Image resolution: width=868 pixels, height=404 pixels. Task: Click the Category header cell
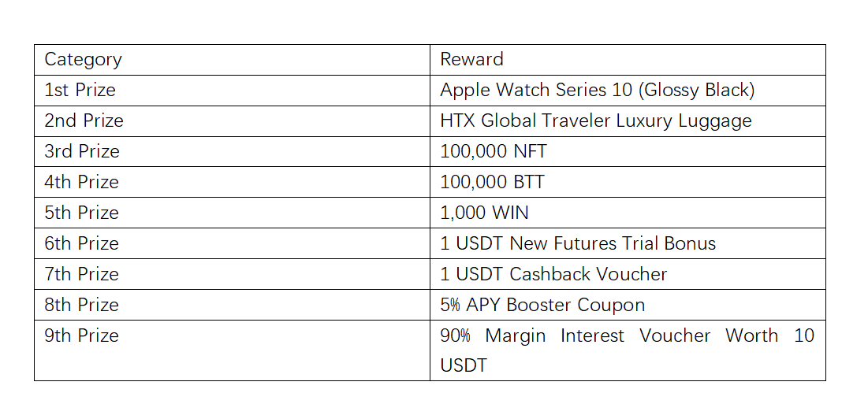(x=83, y=60)
